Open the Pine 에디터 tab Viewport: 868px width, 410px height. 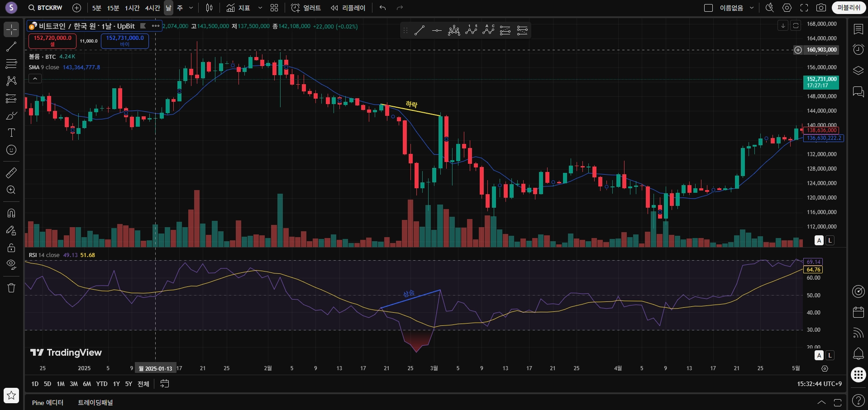[48, 402]
